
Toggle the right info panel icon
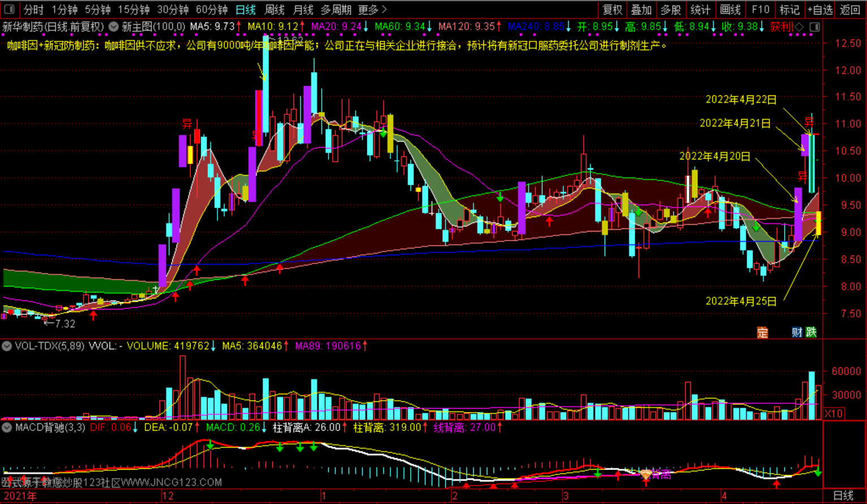coord(814,27)
